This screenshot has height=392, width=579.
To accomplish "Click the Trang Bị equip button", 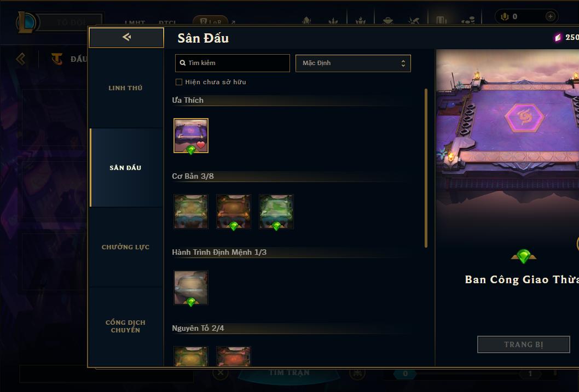I will [x=524, y=344].
